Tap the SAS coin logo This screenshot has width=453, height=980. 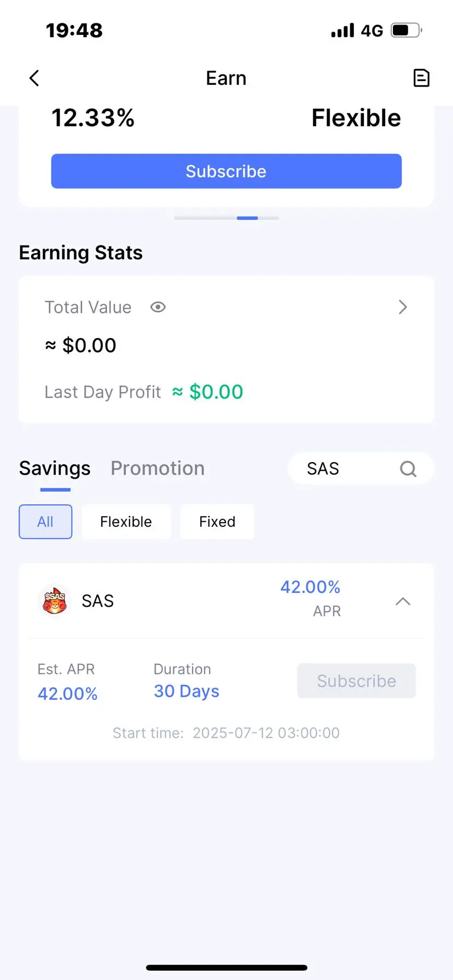click(x=55, y=601)
